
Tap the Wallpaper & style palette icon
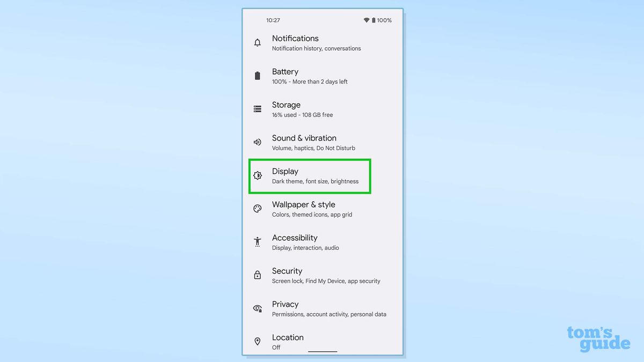pos(257,209)
